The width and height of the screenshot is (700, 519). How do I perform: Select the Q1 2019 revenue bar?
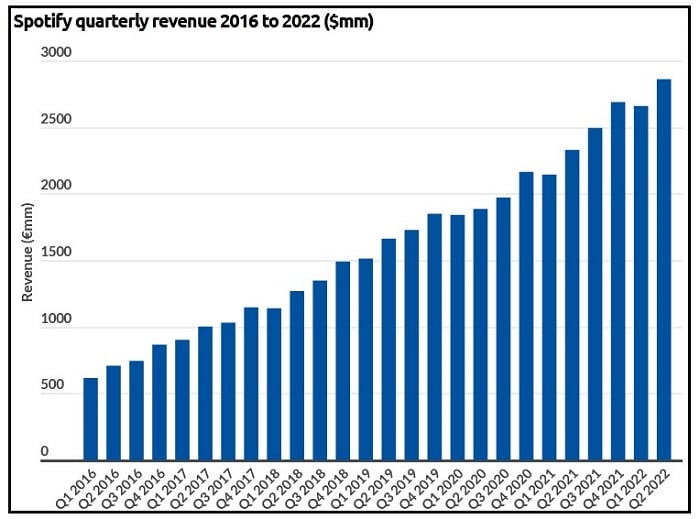[x=366, y=359]
